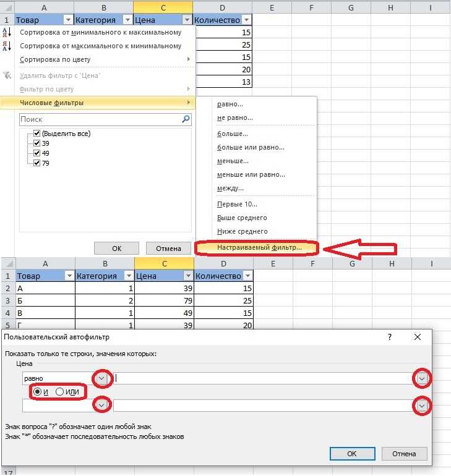Click select-all corner of upper sheet
The height and width of the screenshot is (476, 451).
click(7, 7)
